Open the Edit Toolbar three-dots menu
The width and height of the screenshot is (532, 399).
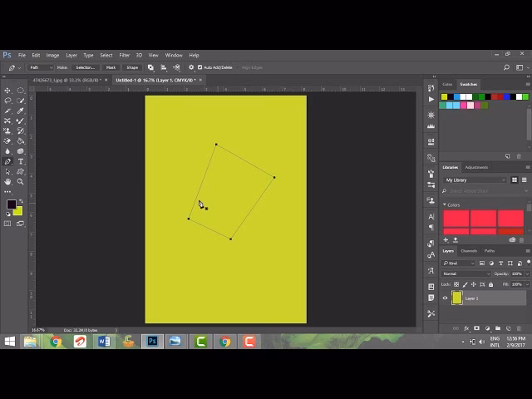[x=7, y=192]
